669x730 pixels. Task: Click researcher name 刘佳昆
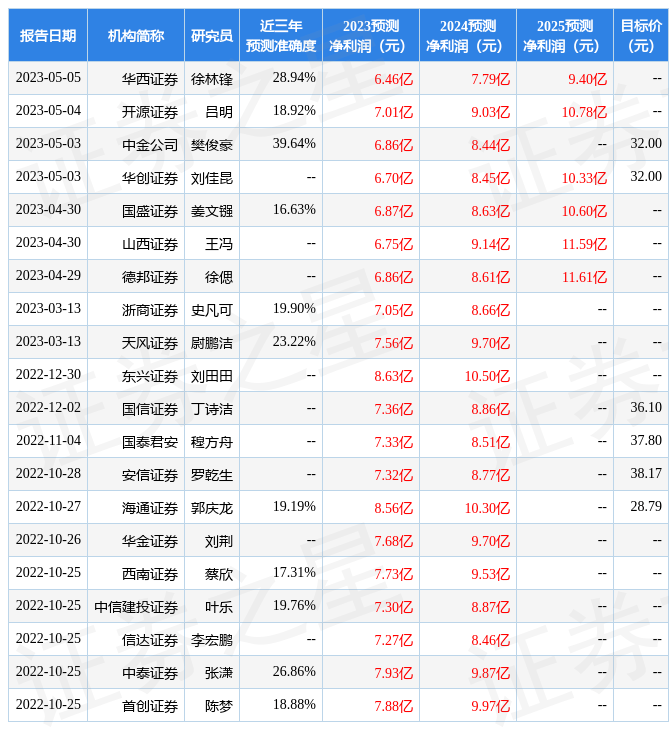(x=212, y=178)
